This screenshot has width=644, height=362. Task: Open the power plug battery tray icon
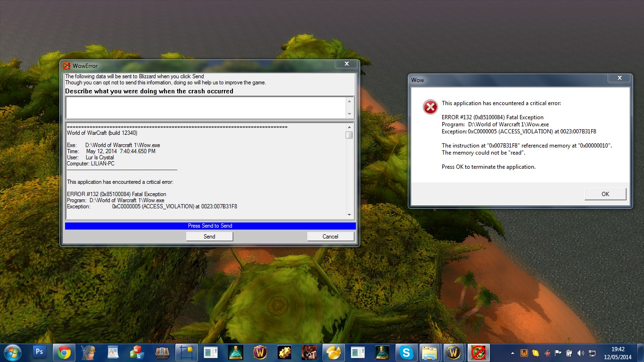click(x=570, y=353)
